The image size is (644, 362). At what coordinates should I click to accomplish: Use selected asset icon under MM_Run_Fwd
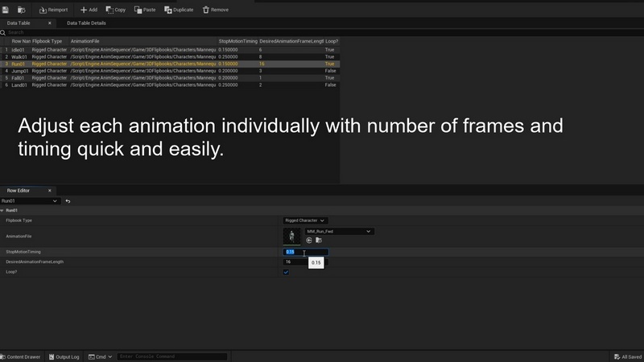click(309, 240)
